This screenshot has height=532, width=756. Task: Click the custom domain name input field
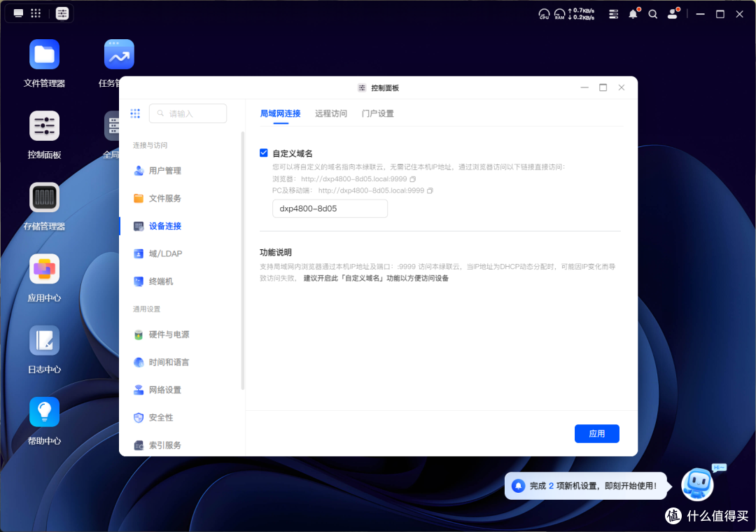click(x=330, y=209)
